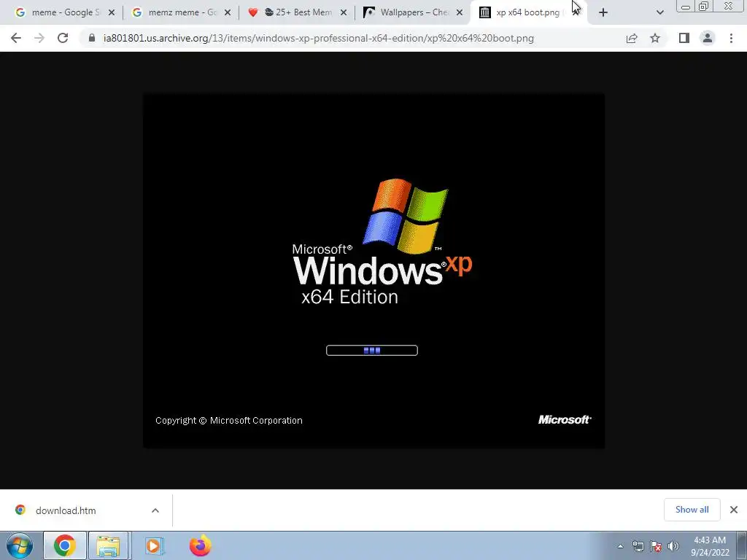Reload the current page
This screenshot has width=747, height=560.
click(x=63, y=38)
